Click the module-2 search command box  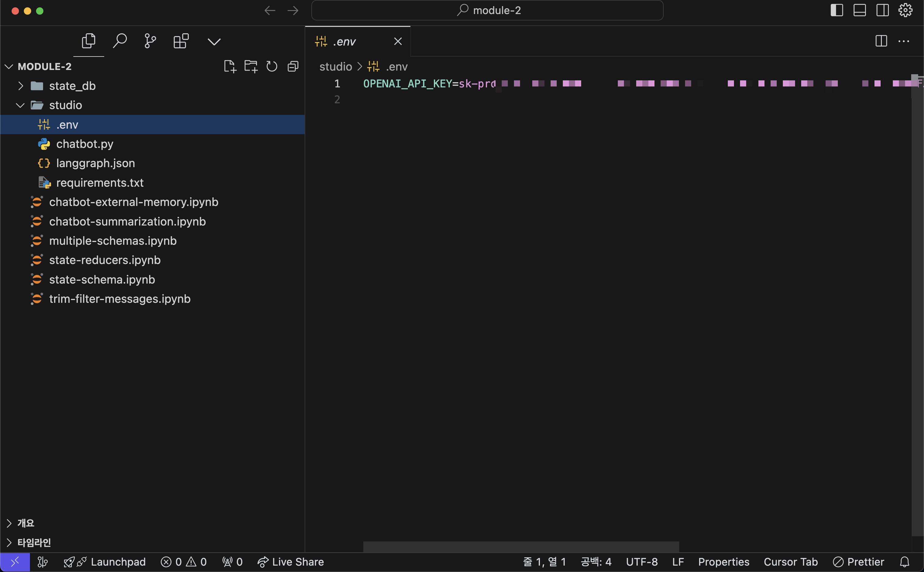487,10
